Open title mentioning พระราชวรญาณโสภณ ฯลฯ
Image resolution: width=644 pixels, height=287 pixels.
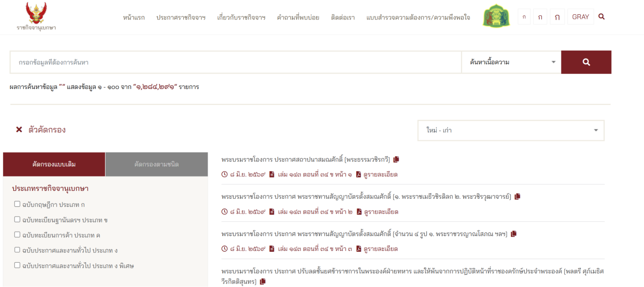pyautogui.click(x=364, y=234)
